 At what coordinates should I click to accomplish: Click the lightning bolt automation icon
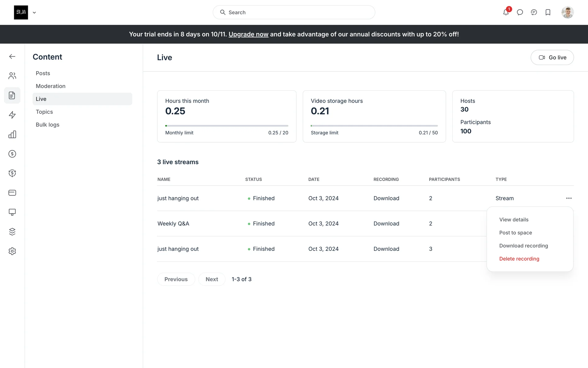click(12, 115)
